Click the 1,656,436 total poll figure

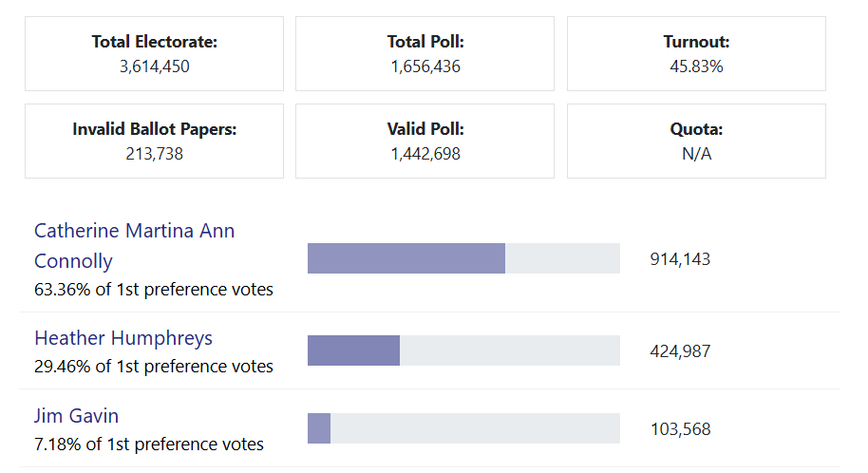tap(425, 66)
